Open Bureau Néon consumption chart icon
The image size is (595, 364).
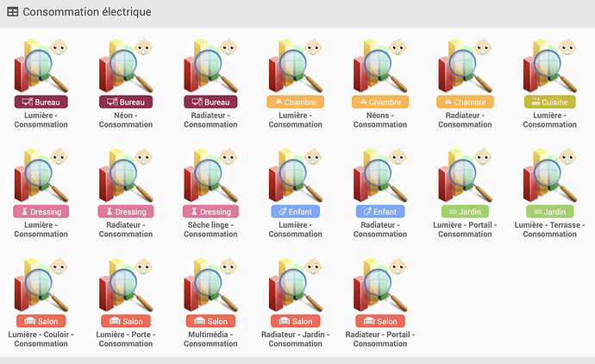[x=126, y=66]
